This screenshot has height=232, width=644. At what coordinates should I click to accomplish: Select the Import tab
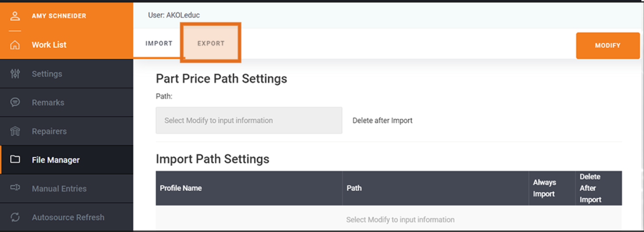(159, 43)
